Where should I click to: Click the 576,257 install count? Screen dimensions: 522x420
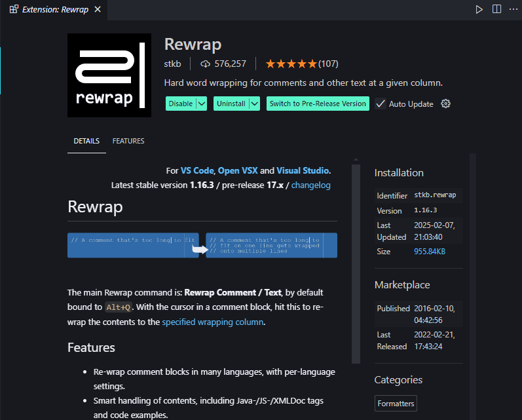[230, 64]
